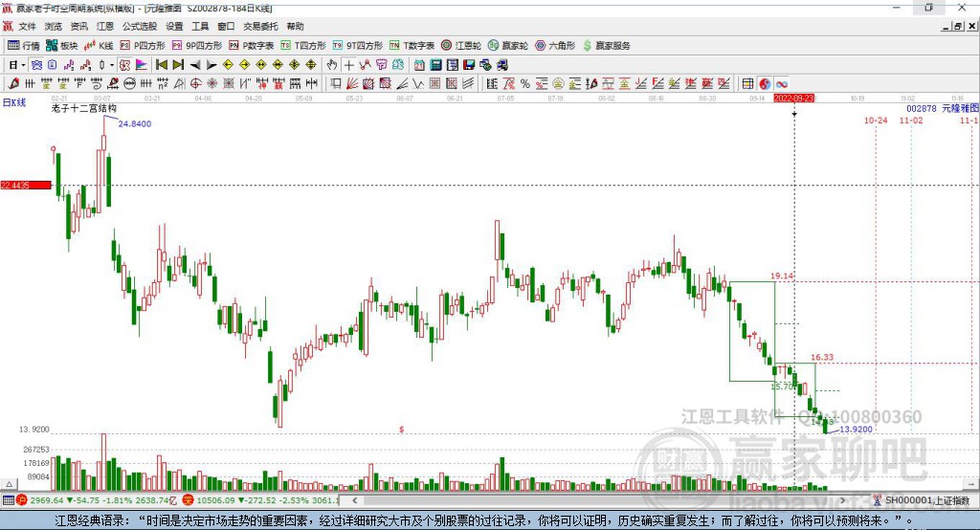Jump to first bar icon

pos(161,65)
